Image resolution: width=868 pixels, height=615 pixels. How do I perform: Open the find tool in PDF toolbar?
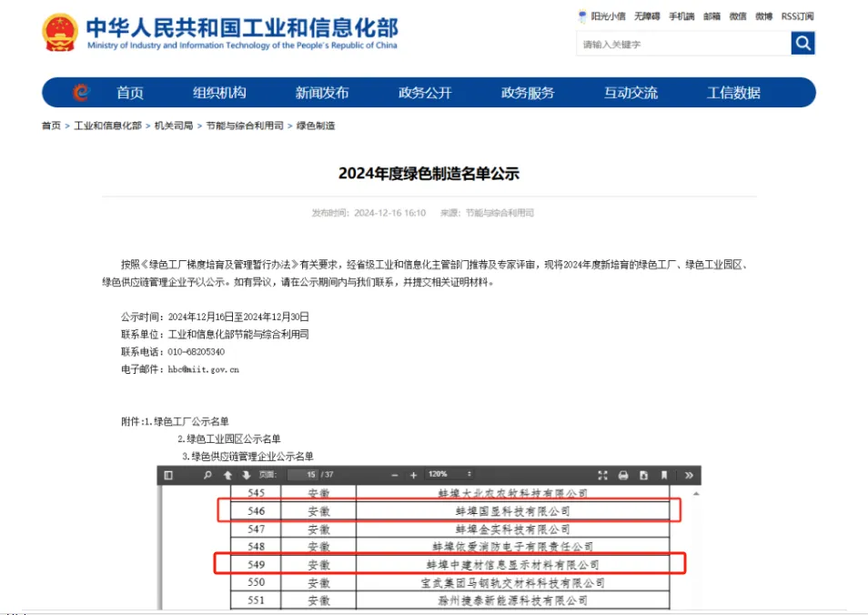207,475
